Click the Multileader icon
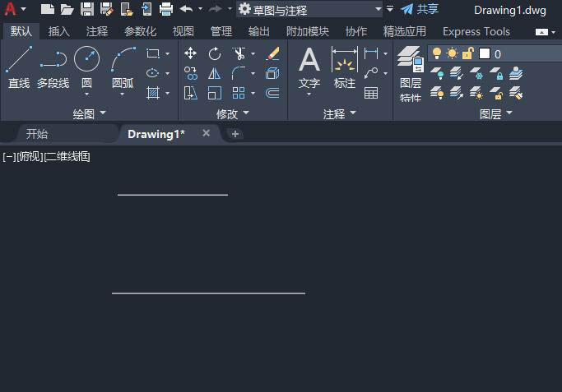 371,73
